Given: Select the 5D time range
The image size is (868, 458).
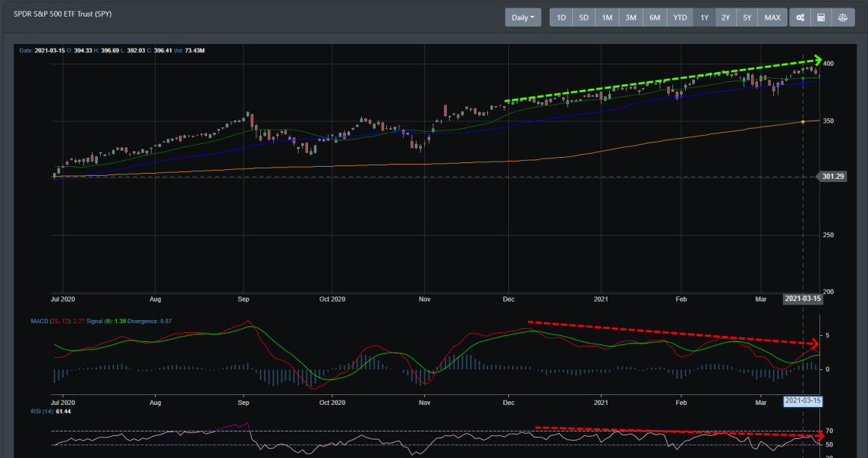Looking at the screenshot, I should [x=583, y=17].
